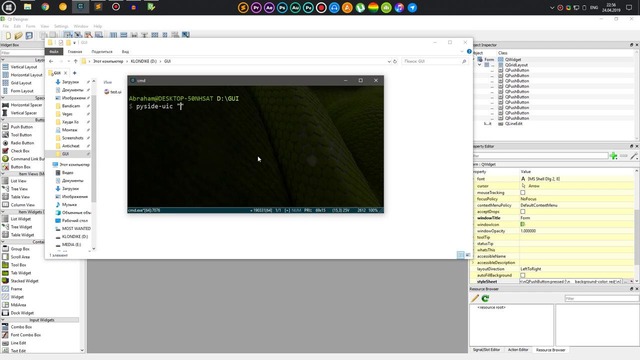Collapse the Explorer ribbon chevron
Screen dimensions: 640x360
click(462, 51)
